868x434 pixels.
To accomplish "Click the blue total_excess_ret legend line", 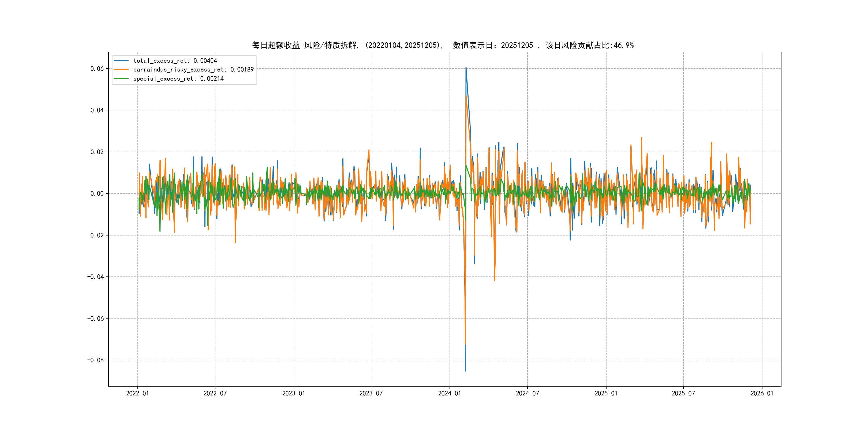I will pyautogui.click(x=121, y=61).
